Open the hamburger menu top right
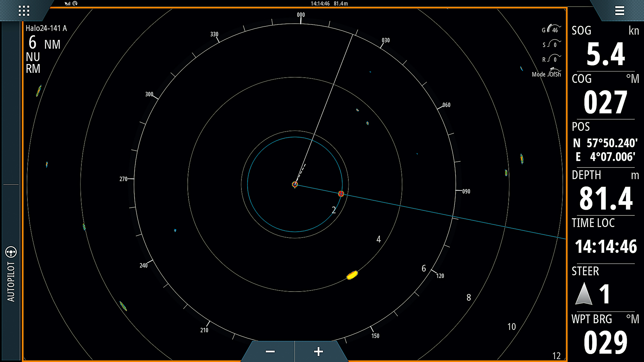Screen dimensions: 644x362 pyautogui.click(x=619, y=11)
